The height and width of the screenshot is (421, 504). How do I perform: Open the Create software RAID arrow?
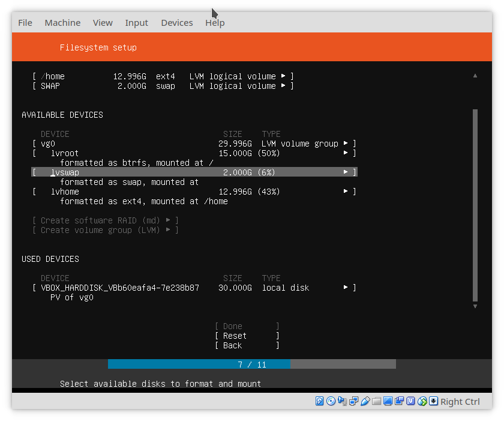[168, 220]
